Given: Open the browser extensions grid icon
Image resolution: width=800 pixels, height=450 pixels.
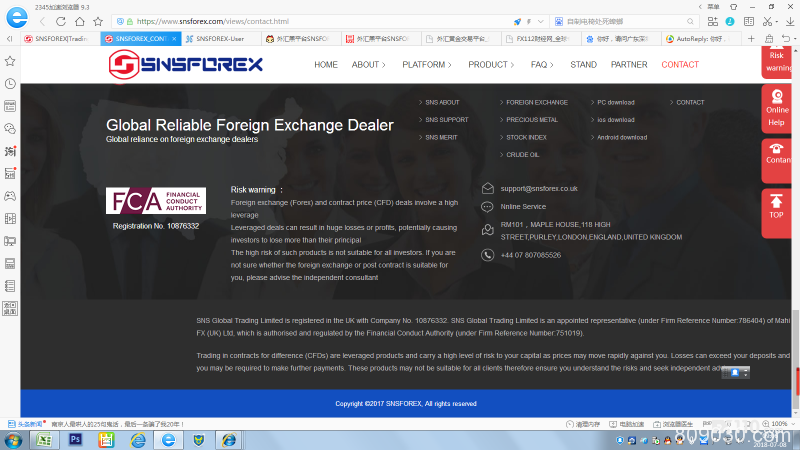Looking at the screenshot, I should (713, 21).
